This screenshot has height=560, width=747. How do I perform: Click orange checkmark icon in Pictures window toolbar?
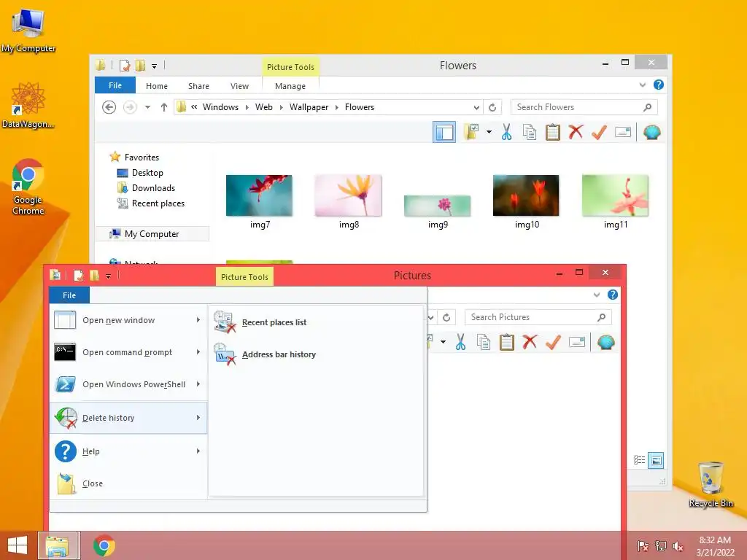coord(553,342)
